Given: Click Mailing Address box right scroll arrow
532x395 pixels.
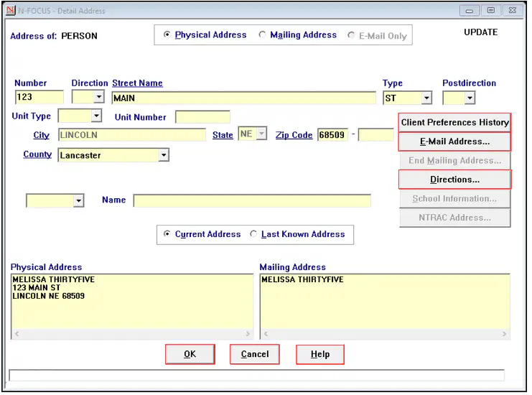Looking at the screenshot, I should [x=505, y=334].
